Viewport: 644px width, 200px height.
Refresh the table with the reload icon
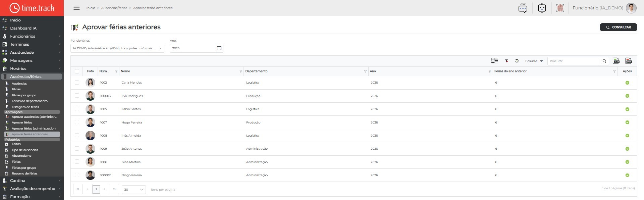[517, 61]
